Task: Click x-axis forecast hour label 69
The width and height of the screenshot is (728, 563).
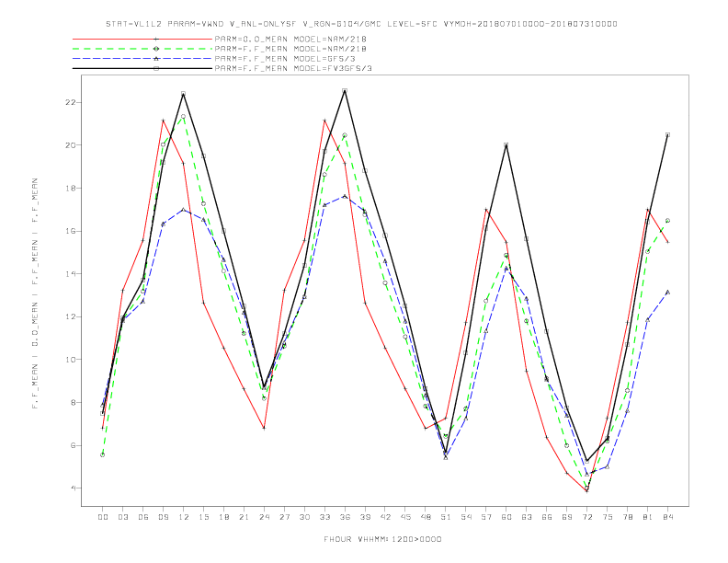Action: [567, 517]
